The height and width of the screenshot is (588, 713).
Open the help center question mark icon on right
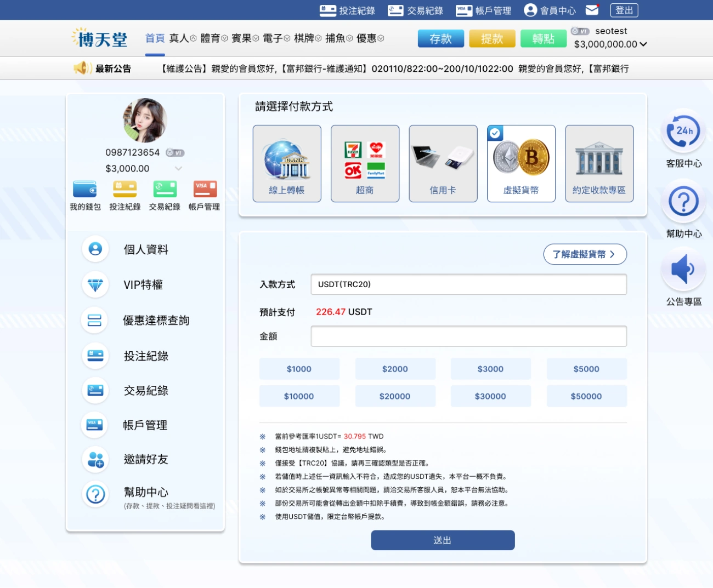[683, 202]
